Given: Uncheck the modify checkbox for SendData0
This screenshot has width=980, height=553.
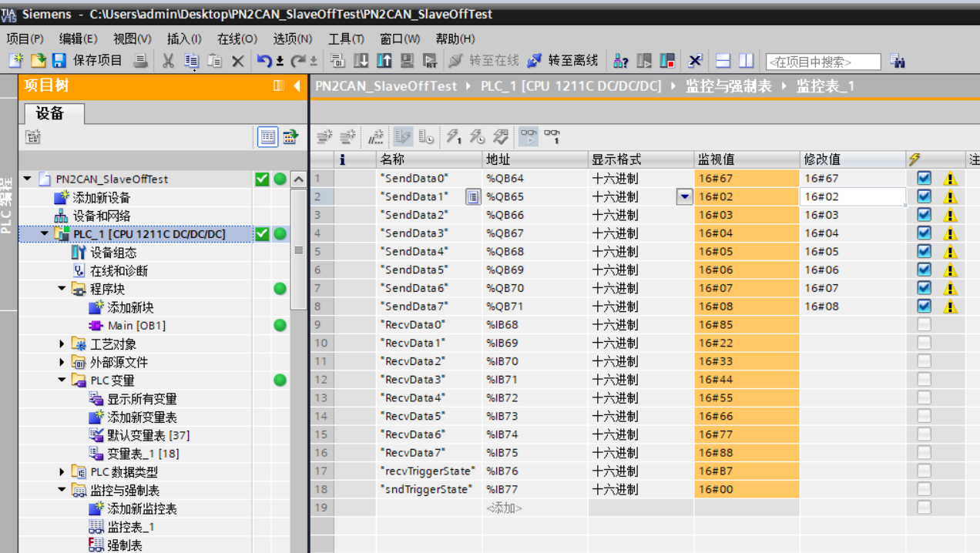Looking at the screenshot, I should coord(925,178).
